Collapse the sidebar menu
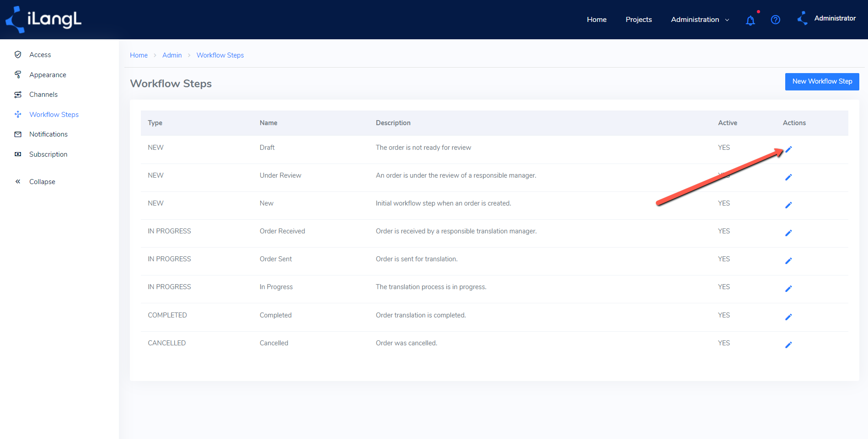This screenshot has width=868, height=439. tap(42, 182)
